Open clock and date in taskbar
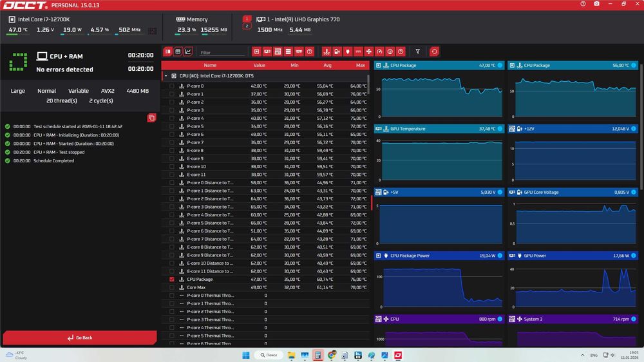The width and height of the screenshot is (644, 362). click(630, 355)
